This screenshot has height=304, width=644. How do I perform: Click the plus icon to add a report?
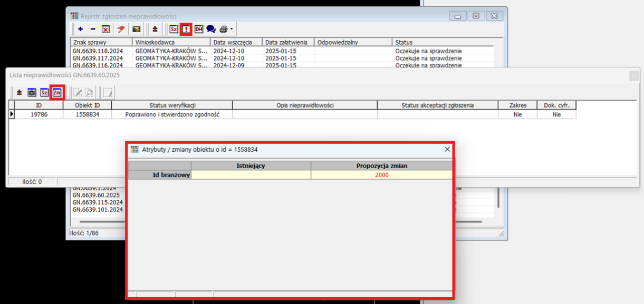tap(80, 30)
